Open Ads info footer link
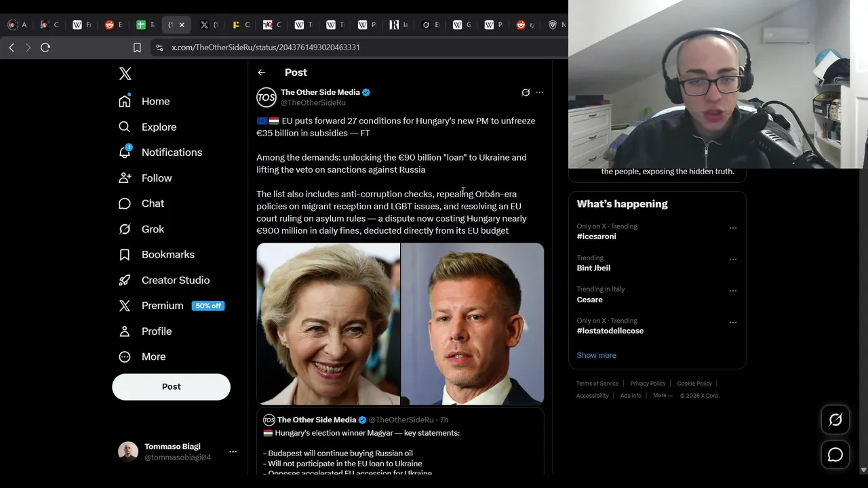The width and height of the screenshot is (868, 488). (x=631, y=396)
